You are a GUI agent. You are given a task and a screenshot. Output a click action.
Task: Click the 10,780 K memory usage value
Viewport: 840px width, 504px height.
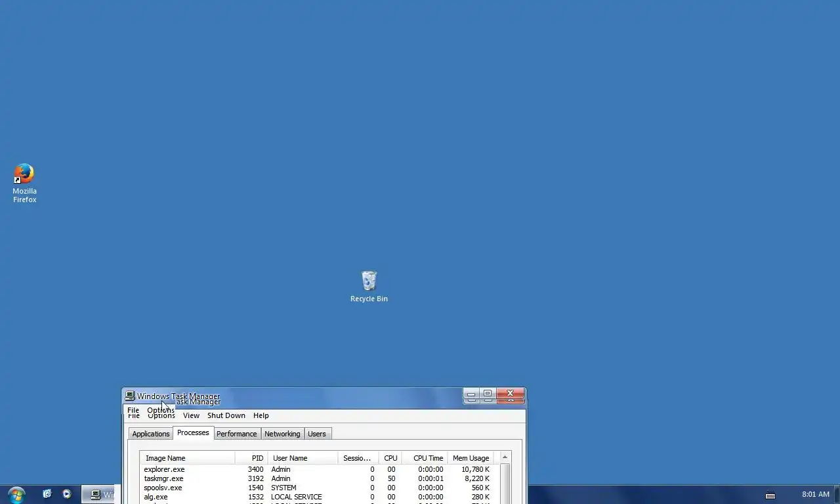(x=475, y=469)
